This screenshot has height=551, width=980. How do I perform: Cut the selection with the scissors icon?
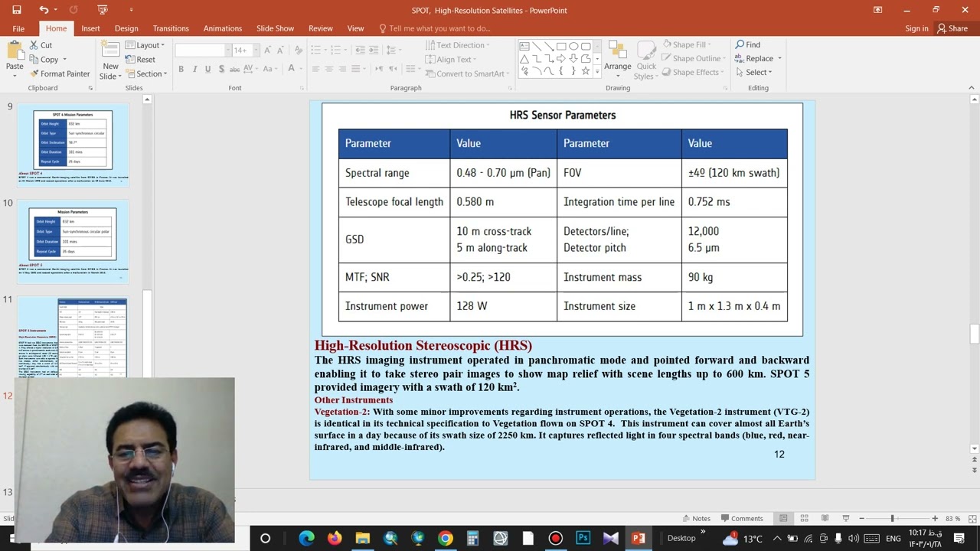coord(34,45)
